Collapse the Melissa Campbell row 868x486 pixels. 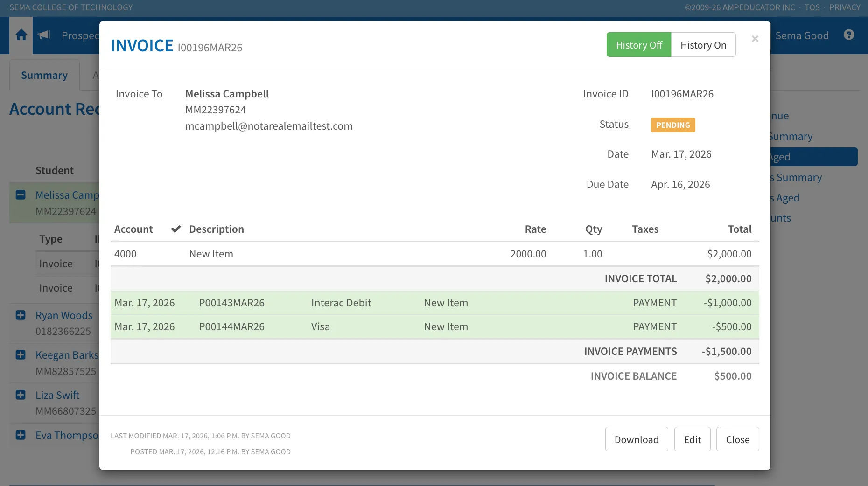pyautogui.click(x=21, y=195)
